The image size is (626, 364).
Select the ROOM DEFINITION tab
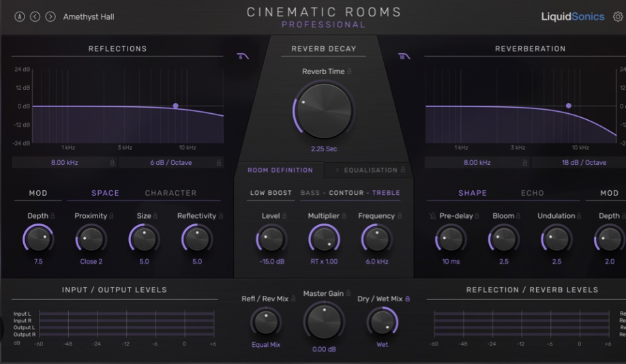point(280,170)
